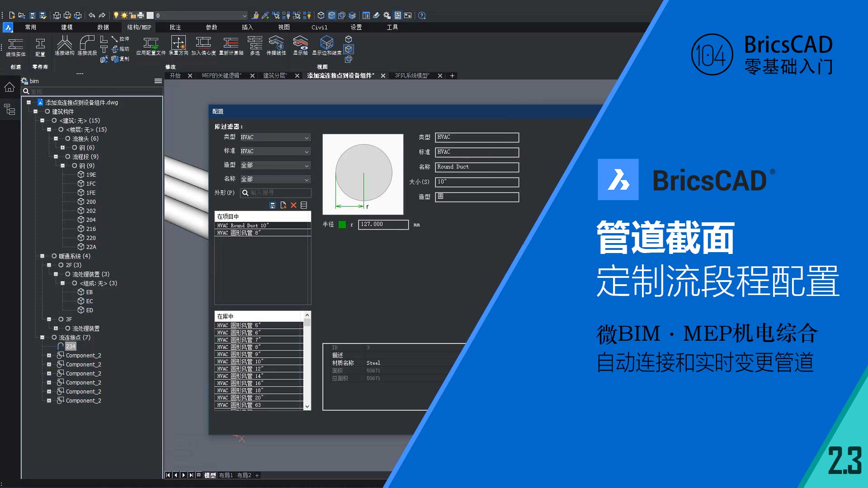Click red X delete icon above profile list

point(293,205)
